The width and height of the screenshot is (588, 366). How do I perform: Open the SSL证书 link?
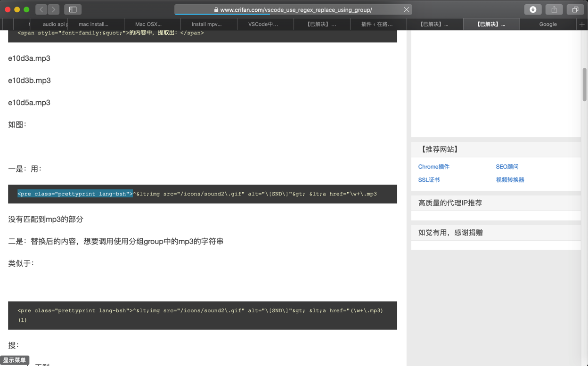pyautogui.click(x=429, y=180)
